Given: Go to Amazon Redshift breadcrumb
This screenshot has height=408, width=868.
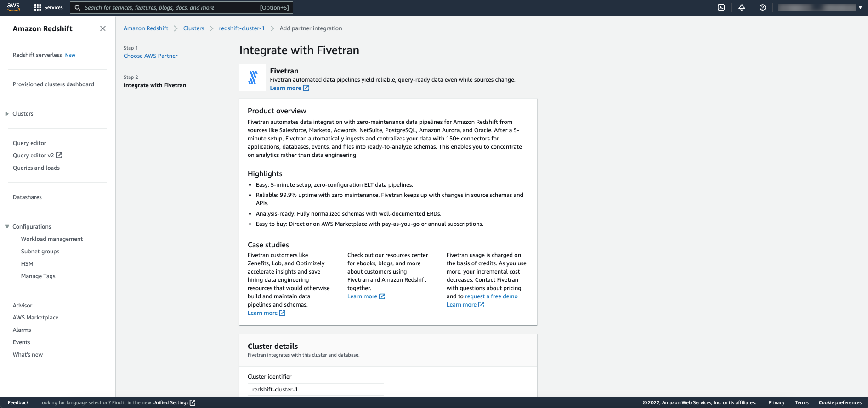Looking at the screenshot, I should tap(146, 28).
